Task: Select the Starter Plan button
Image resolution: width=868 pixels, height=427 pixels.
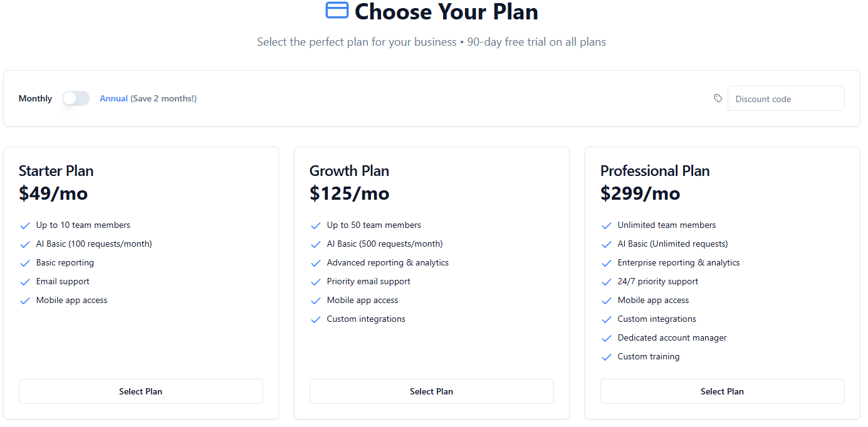Action: click(140, 391)
